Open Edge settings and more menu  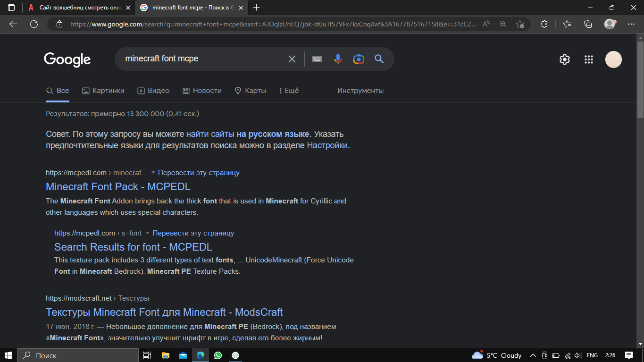631,24
